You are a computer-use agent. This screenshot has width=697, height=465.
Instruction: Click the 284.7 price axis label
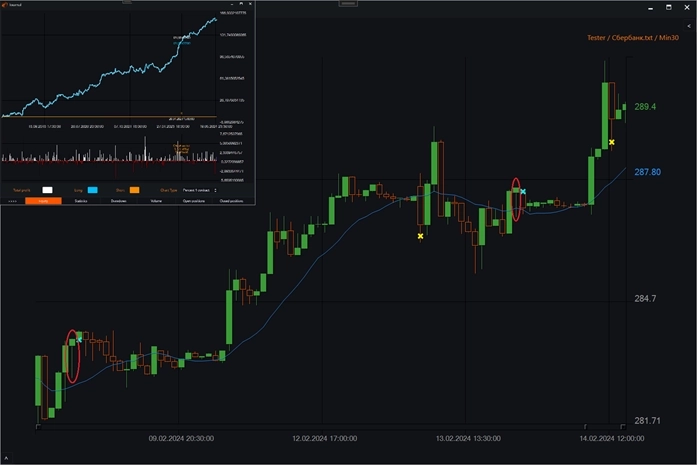click(x=645, y=299)
